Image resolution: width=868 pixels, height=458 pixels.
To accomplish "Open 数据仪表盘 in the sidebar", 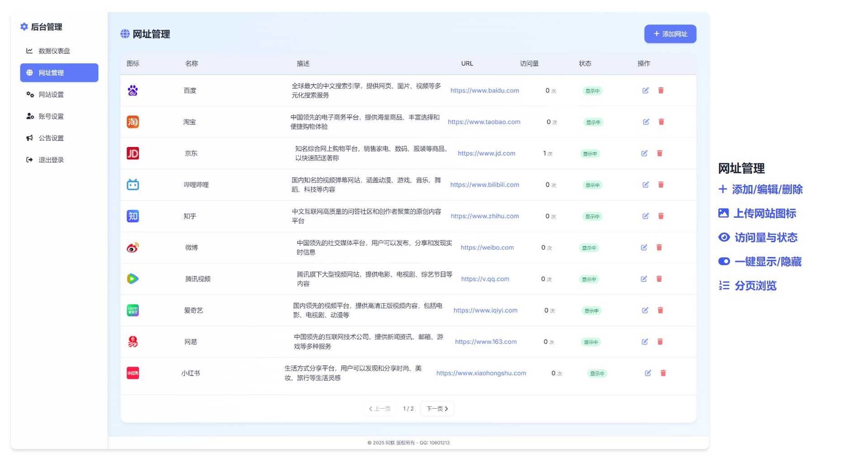I will (x=54, y=51).
